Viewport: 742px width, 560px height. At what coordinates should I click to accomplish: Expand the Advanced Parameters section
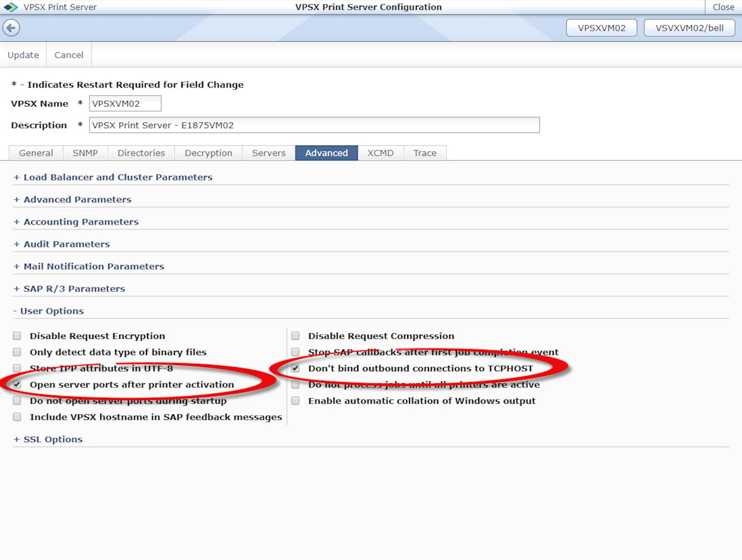click(72, 199)
